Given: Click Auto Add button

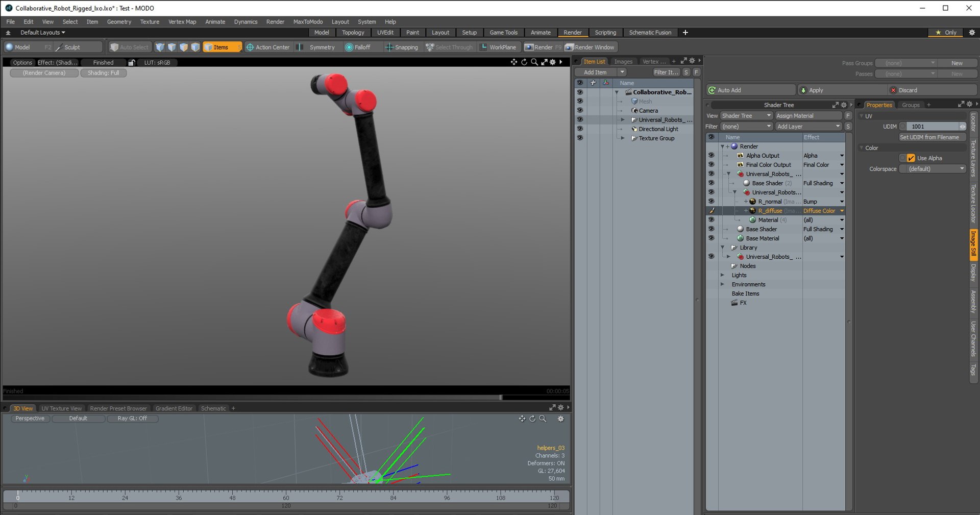Looking at the screenshot, I should coord(751,90).
